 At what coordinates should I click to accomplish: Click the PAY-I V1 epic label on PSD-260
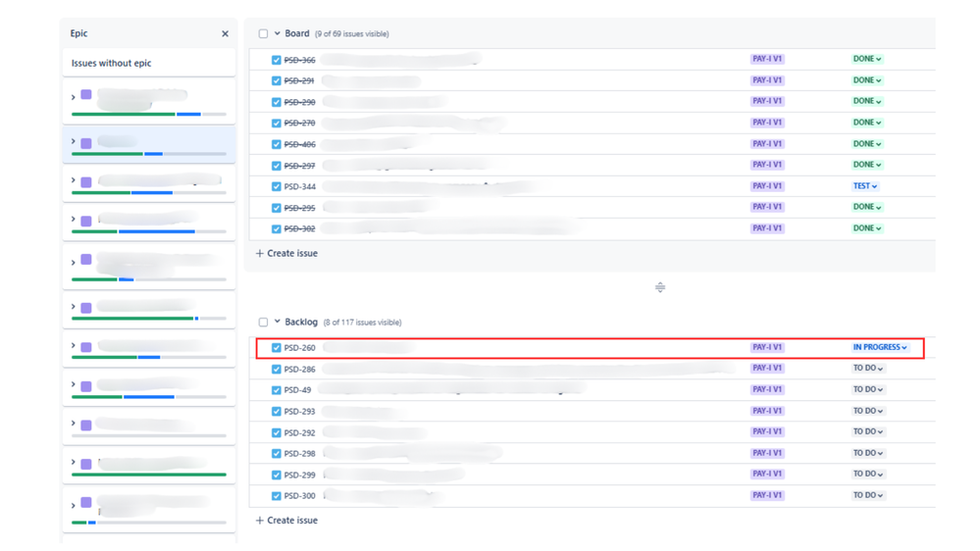pos(767,347)
